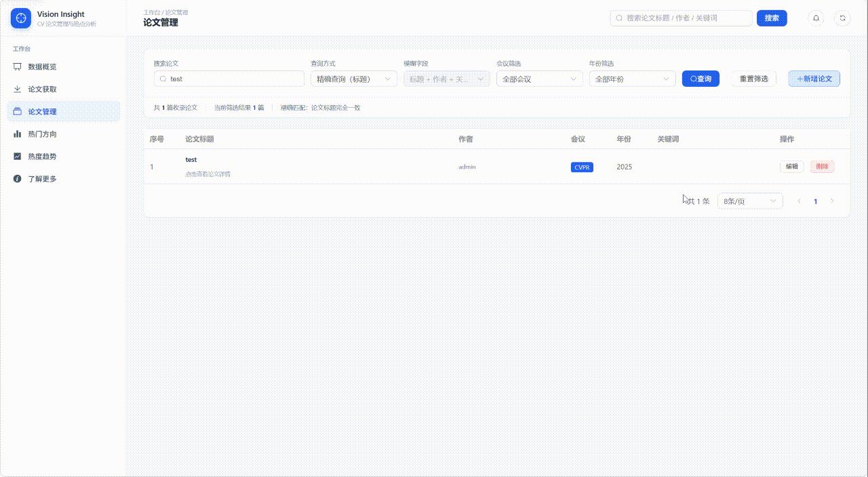The image size is (868, 477).
Task: Open 数据概览 in the sidebar
Action: (64, 66)
